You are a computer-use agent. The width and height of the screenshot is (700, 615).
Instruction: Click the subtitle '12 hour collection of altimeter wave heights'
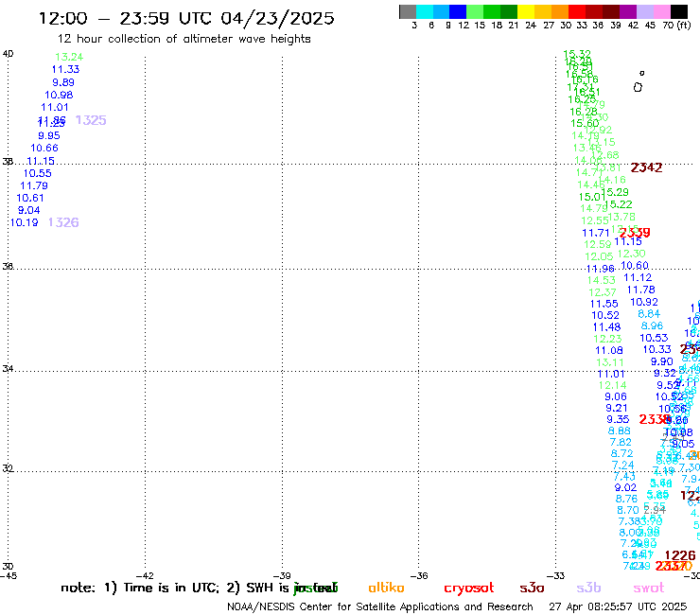184,39
